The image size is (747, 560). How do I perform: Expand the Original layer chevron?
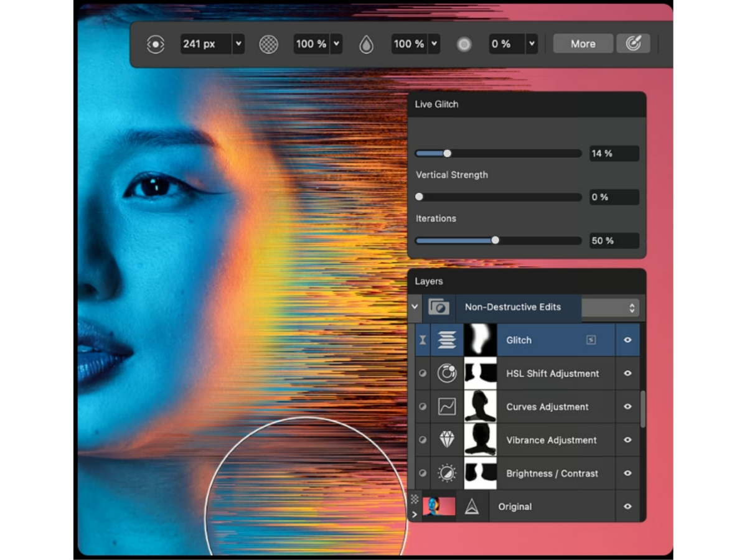[x=415, y=515]
